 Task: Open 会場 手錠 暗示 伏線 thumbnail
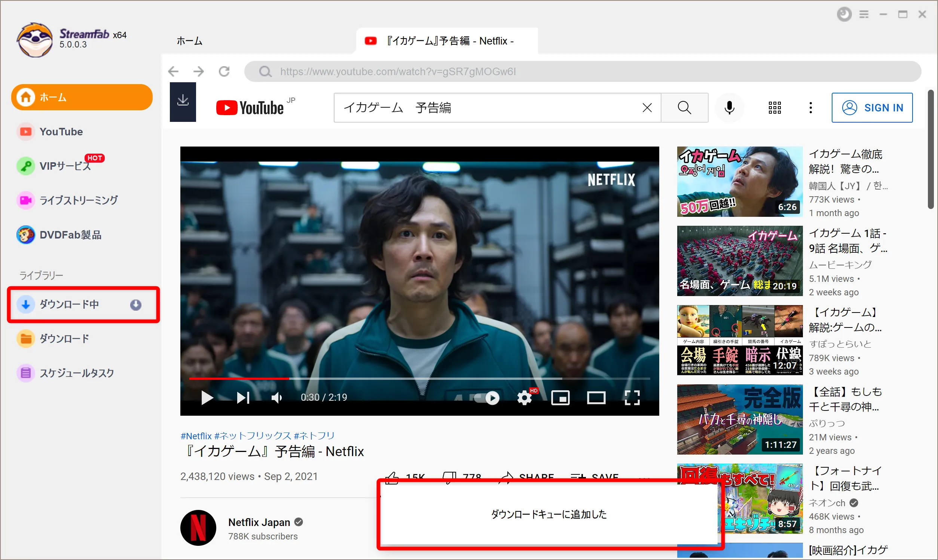(740, 340)
